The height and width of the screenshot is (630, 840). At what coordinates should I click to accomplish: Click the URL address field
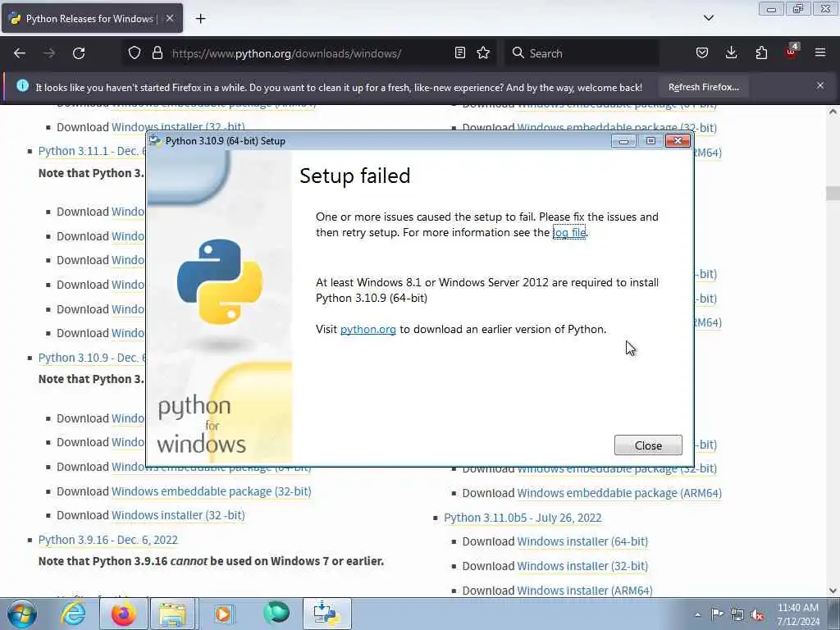286,53
